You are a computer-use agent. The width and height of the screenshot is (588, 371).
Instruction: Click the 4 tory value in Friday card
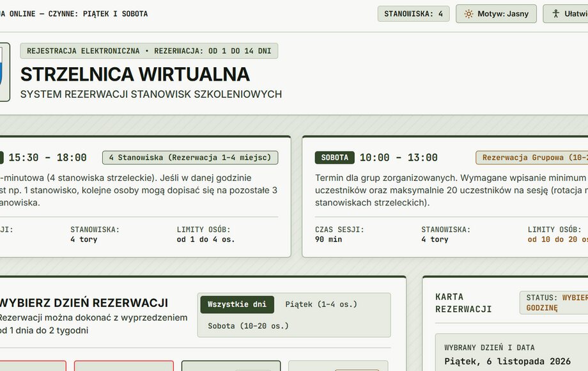coord(84,239)
